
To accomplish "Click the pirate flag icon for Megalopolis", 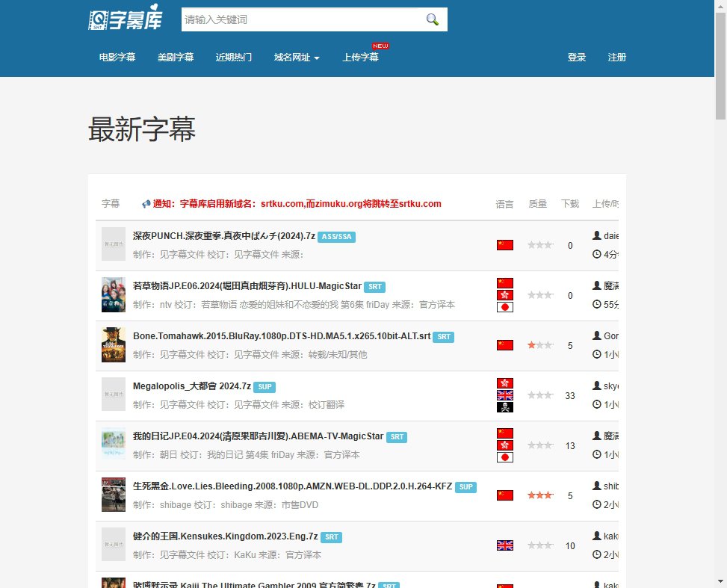I will (505, 407).
